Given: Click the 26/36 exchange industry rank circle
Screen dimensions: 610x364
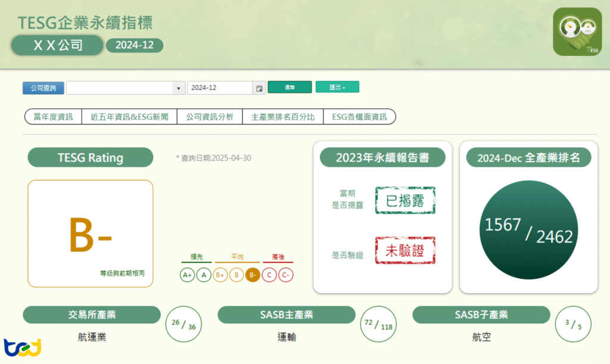Looking at the screenshot, I should click(183, 324).
